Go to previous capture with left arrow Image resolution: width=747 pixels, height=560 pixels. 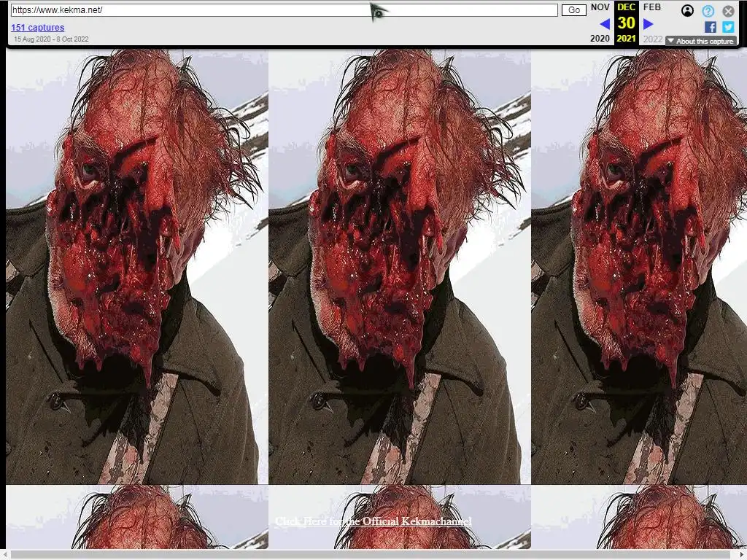coord(605,23)
